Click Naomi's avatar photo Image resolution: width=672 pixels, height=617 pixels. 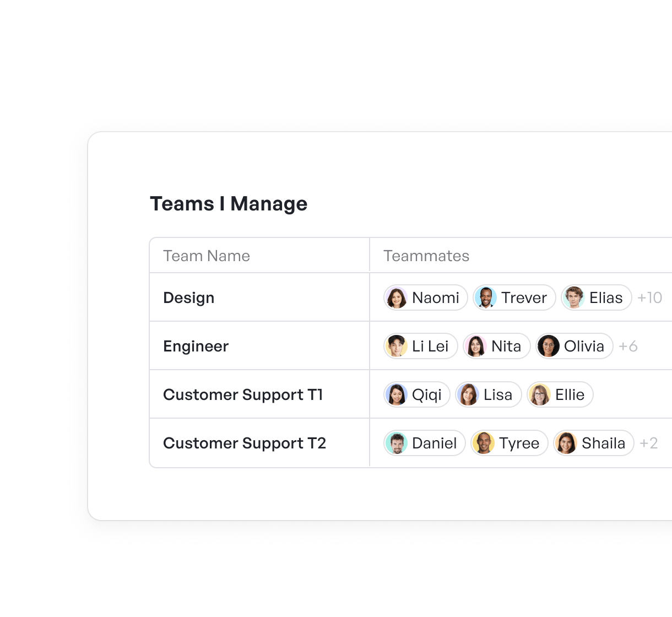click(397, 298)
